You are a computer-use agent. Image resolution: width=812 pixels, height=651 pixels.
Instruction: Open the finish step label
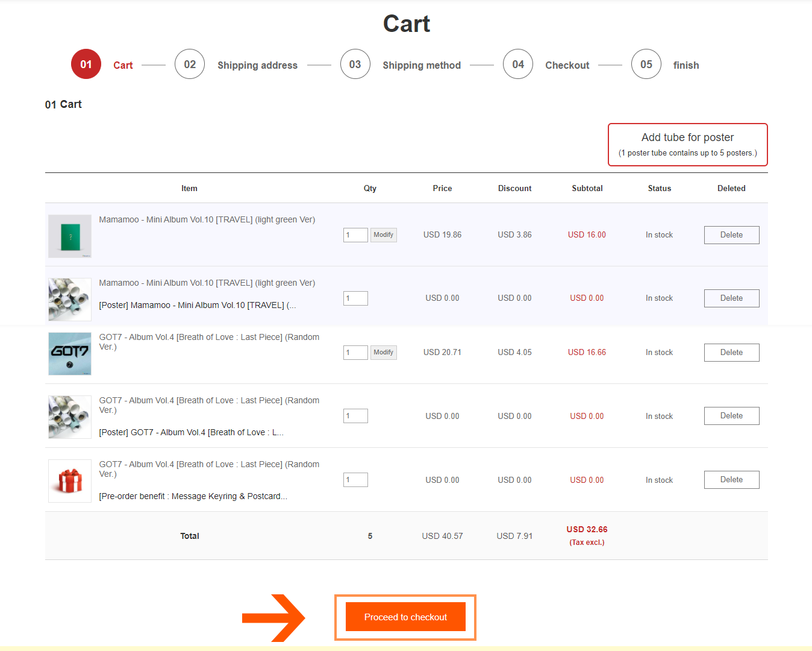click(686, 65)
